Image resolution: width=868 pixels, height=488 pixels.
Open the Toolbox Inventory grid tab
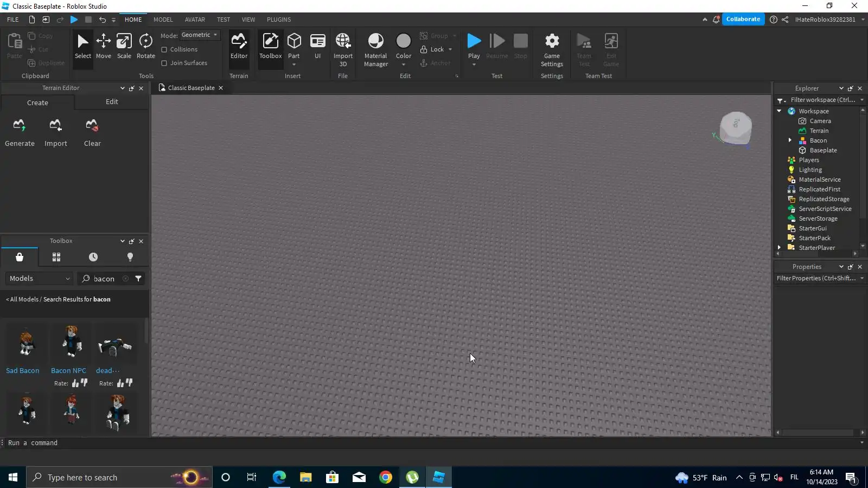coord(56,257)
